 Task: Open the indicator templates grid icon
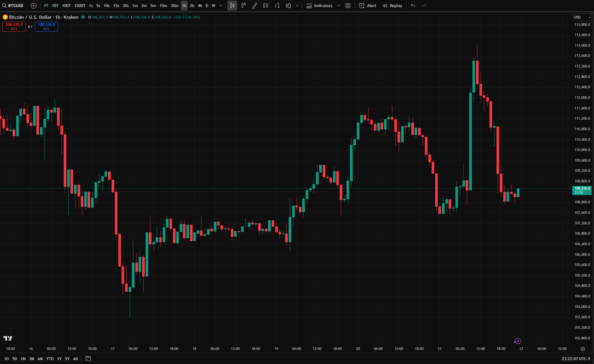[x=348, y=6]
